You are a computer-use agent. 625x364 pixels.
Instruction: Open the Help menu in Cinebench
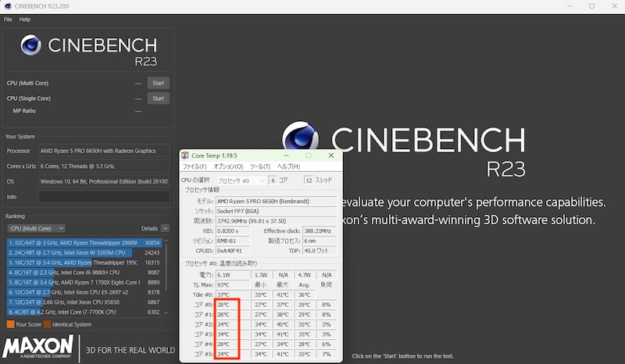tap(25, 19)
